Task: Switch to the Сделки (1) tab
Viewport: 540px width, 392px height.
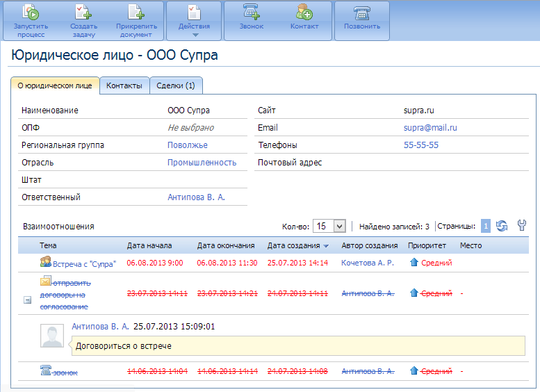Action: pos(176,85)
